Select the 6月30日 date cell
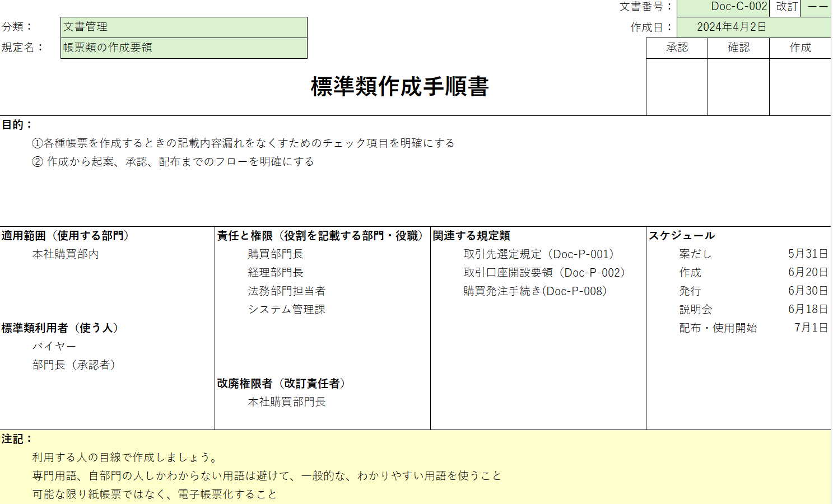 point(808,291)
